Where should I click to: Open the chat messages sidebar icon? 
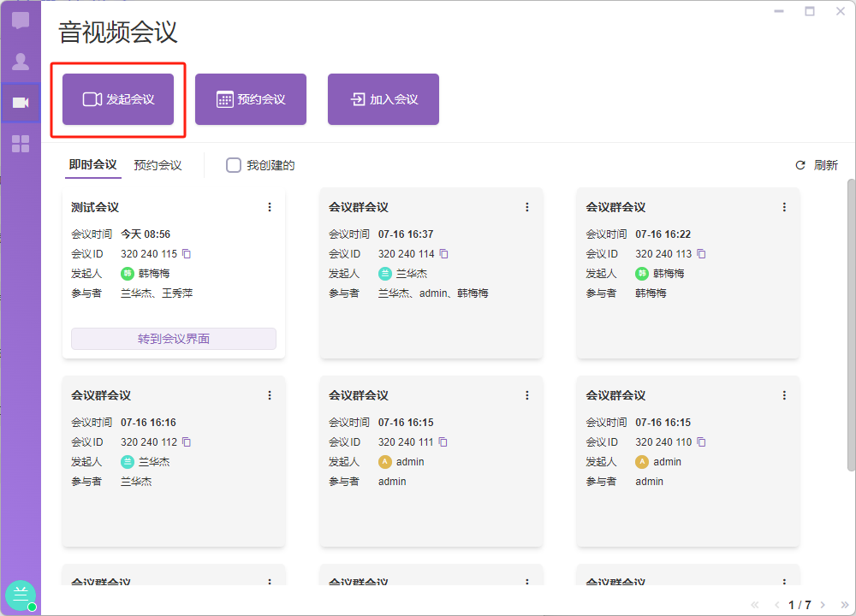pyautogui.click(x=21, y=21)
